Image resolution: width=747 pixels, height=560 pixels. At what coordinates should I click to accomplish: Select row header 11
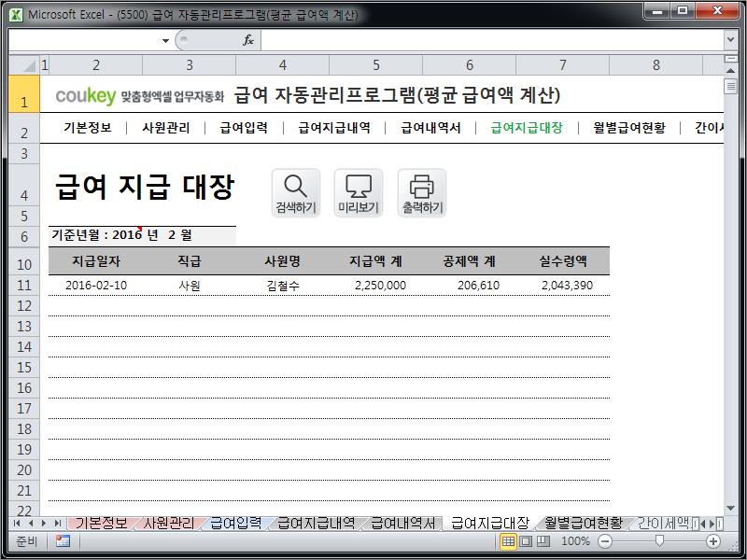24,286
